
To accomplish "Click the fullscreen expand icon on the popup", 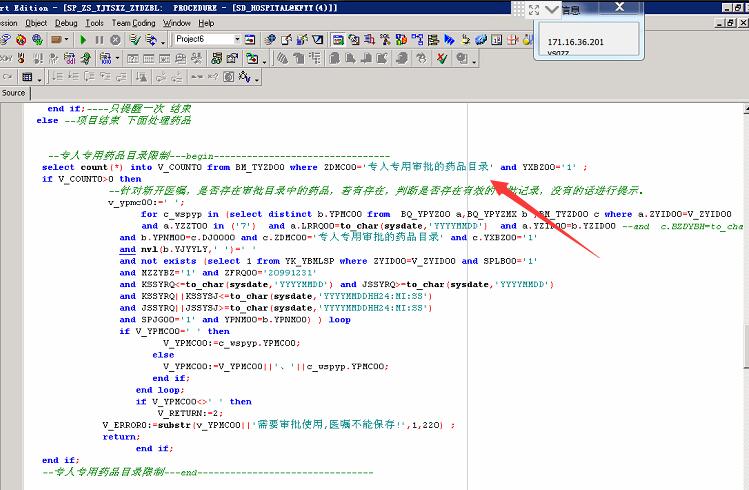I will coord(534,10).
